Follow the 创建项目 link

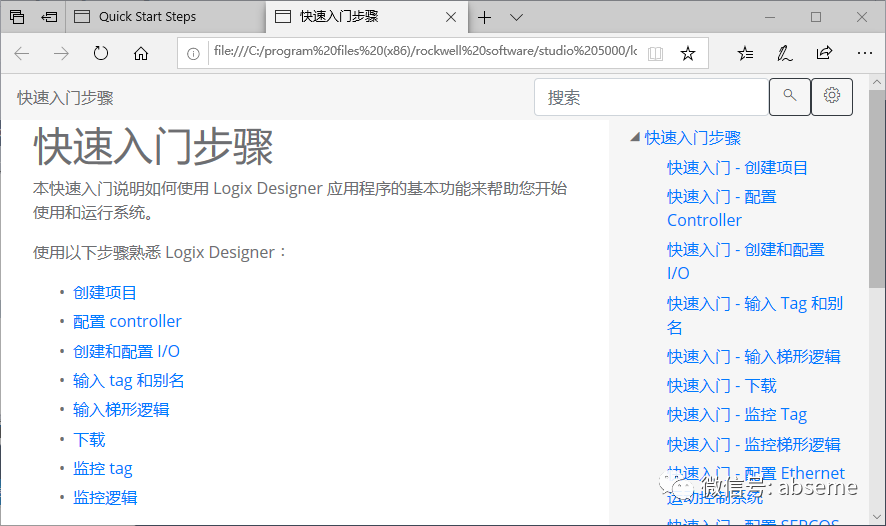(x=105, y=293)
